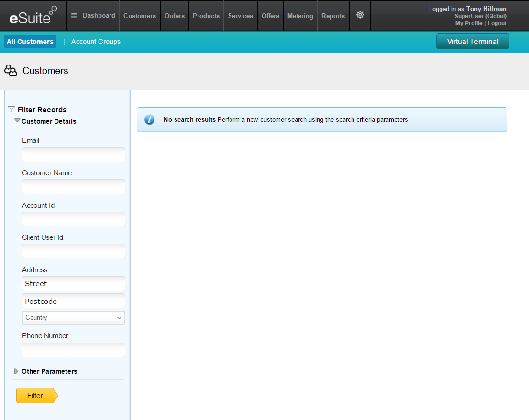Open the Country dropdown
The width and height of the screenshot is (529, 420).
pos(74,318)
